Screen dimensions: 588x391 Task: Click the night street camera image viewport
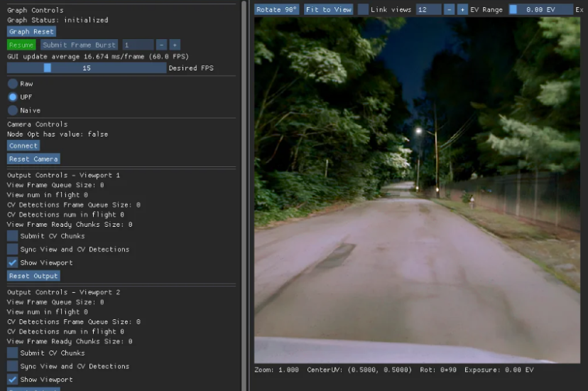coord(417,191)
